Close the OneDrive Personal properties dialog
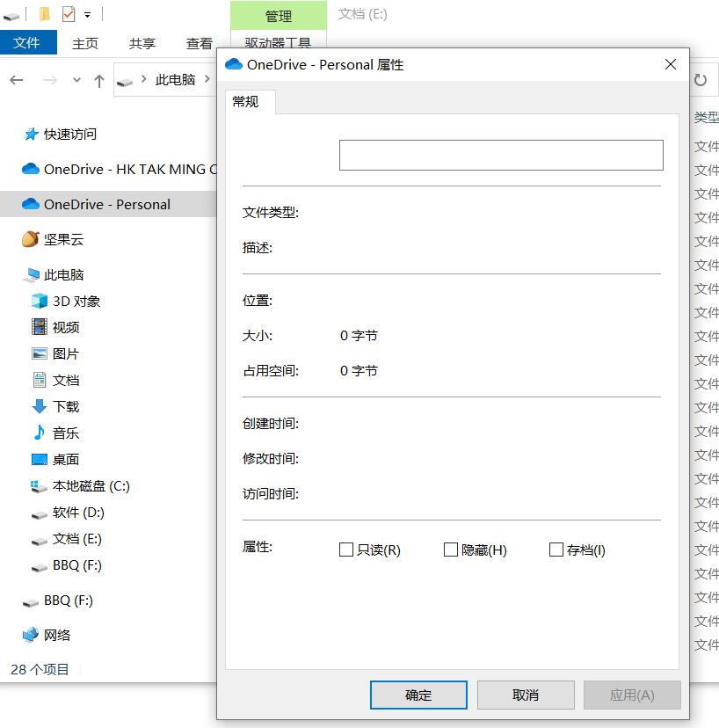719x728 pixels. pyautogui.click(x=671, y=64)
